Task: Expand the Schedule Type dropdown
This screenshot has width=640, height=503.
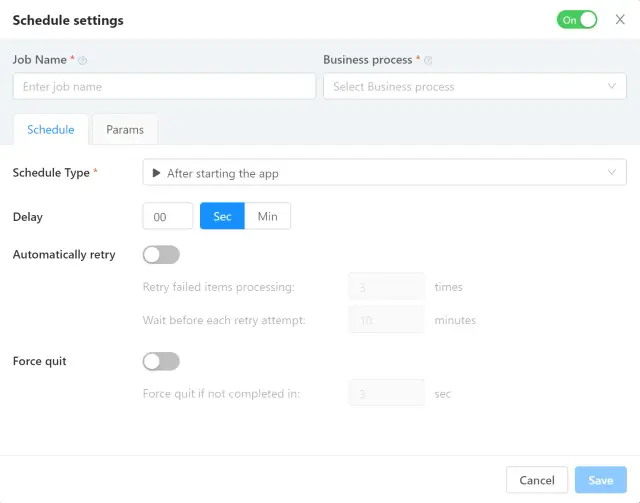Action: click(385, 173)
